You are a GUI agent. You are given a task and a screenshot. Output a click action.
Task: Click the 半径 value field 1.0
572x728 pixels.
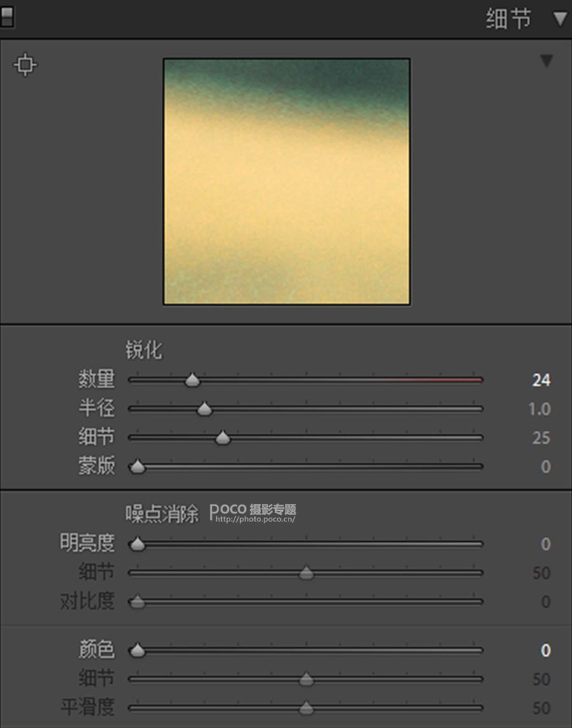point(540,409)
